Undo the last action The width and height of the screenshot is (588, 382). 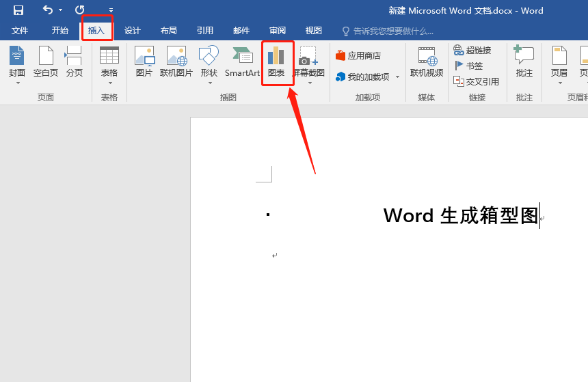[x=48, y=10]
